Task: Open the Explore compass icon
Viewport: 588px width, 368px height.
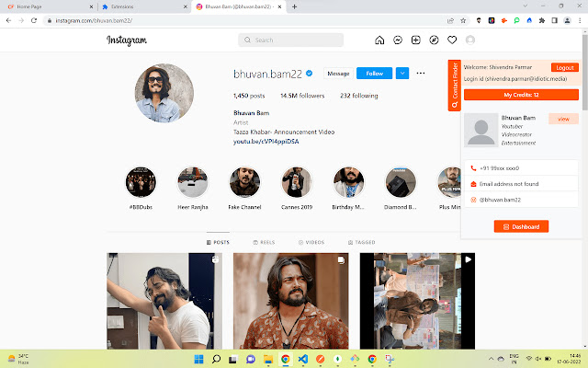Action: click(434, 40)
